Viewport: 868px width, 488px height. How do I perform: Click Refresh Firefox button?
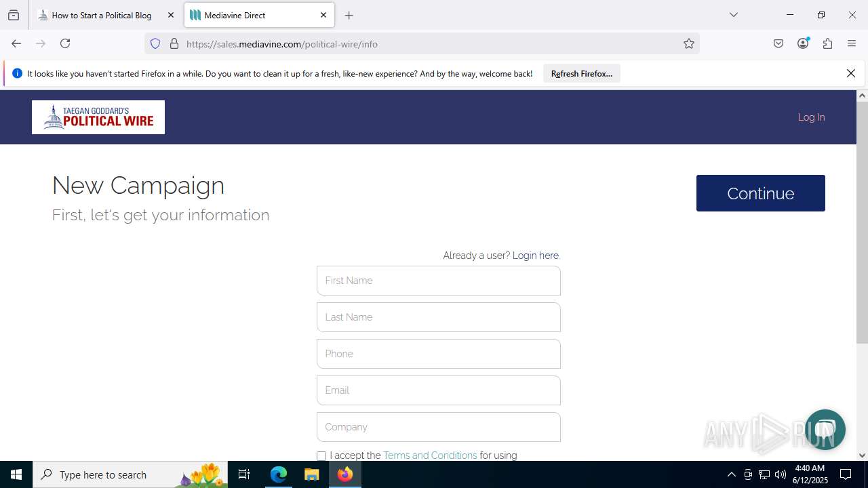point(582,73)
